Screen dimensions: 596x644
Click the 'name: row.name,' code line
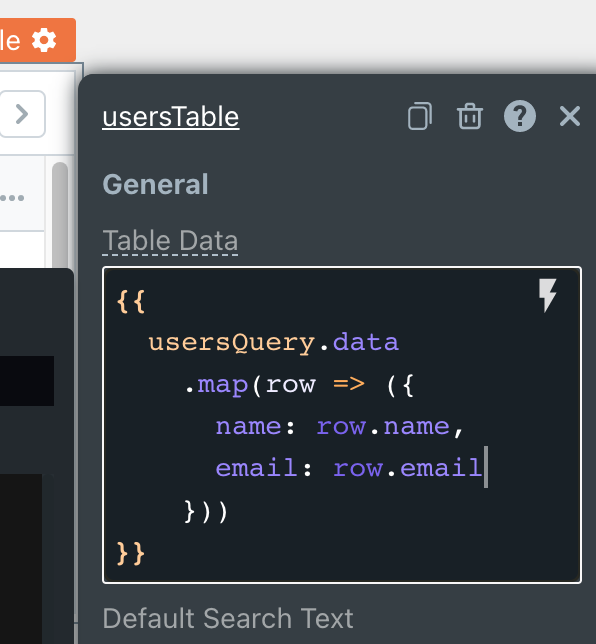coord(340,426)
